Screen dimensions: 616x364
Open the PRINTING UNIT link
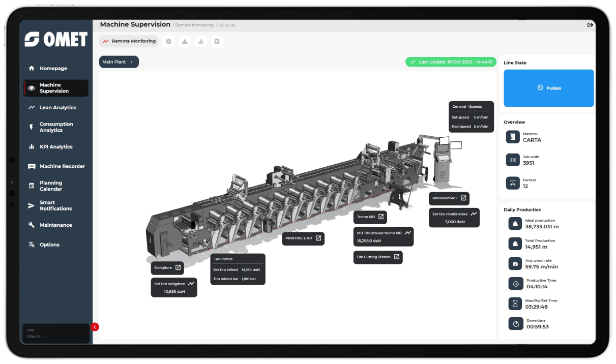(303, 238)
